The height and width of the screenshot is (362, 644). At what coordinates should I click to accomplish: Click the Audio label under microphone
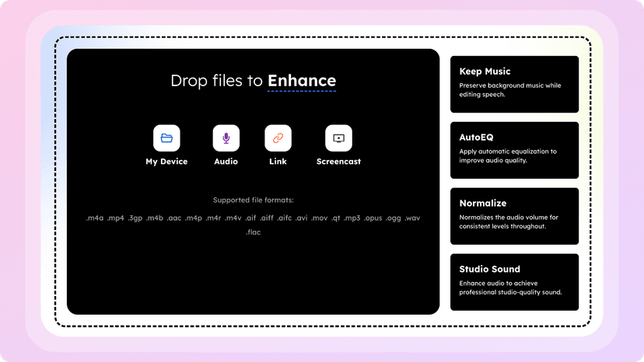click(226, 162)
